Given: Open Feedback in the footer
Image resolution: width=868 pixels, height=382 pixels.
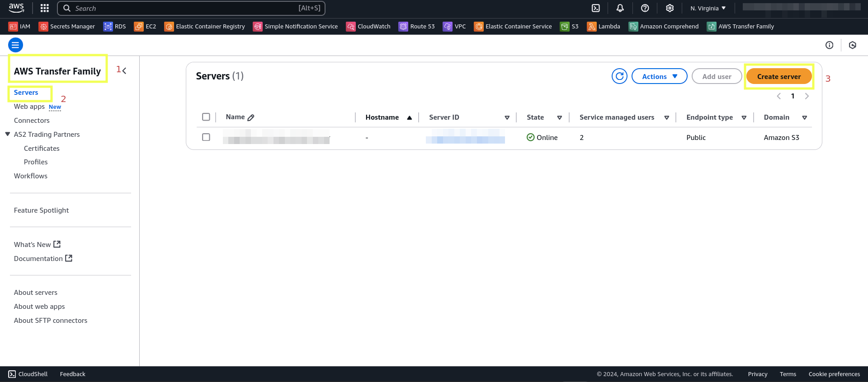Looking at the screenshot, I should [72, 374].
